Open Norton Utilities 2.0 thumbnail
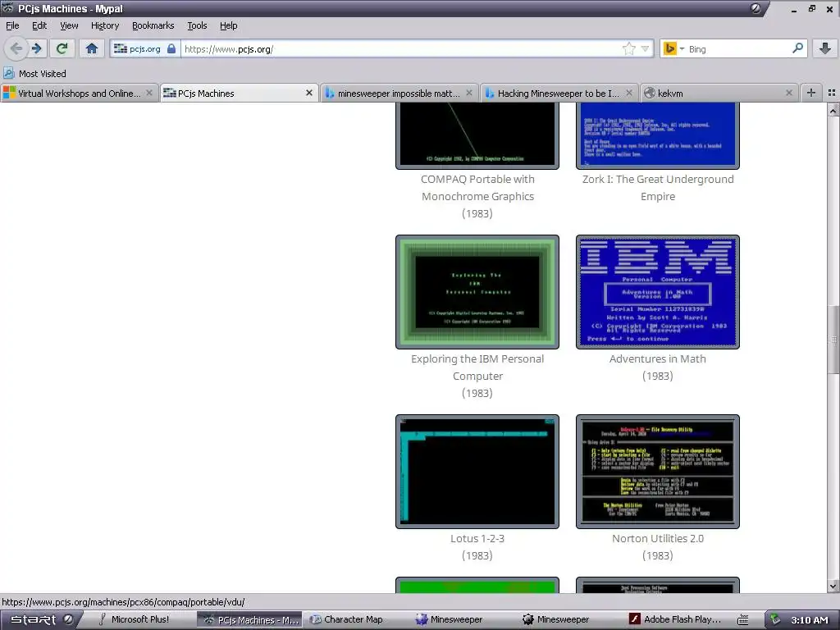The width and height of the screenshot is (840, 630). (x=658, y=472)
